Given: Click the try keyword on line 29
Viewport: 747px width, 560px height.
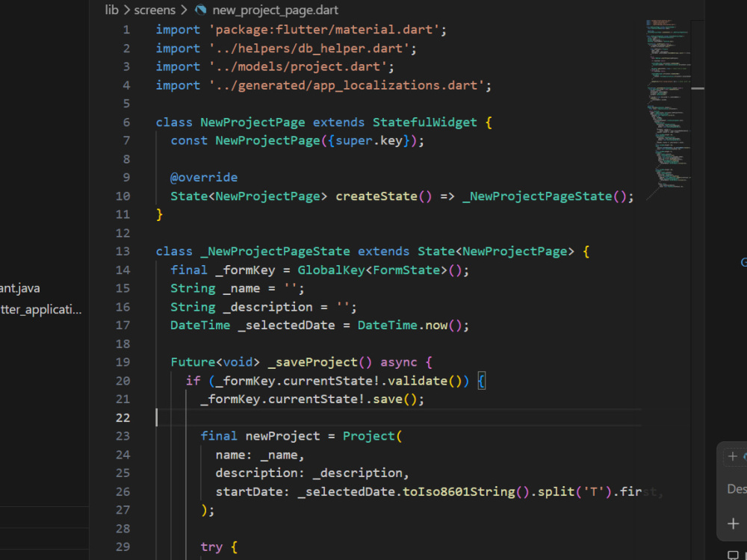Looking at the screenshot, I should pos(211,547).
